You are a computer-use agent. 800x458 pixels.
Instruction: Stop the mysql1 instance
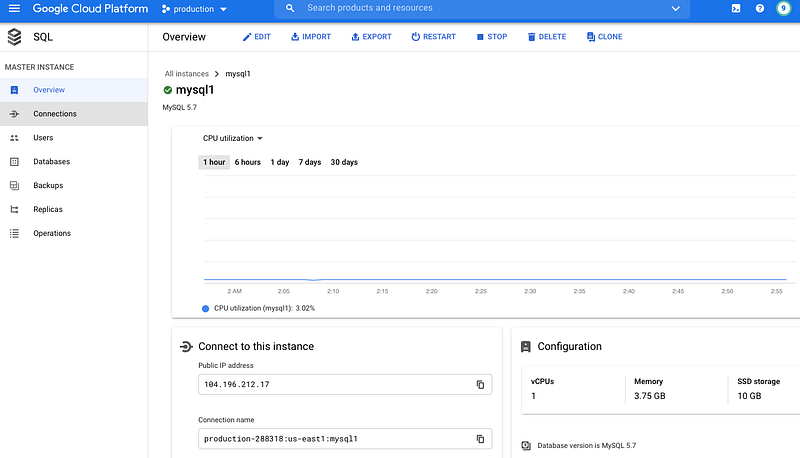[491, 37]
